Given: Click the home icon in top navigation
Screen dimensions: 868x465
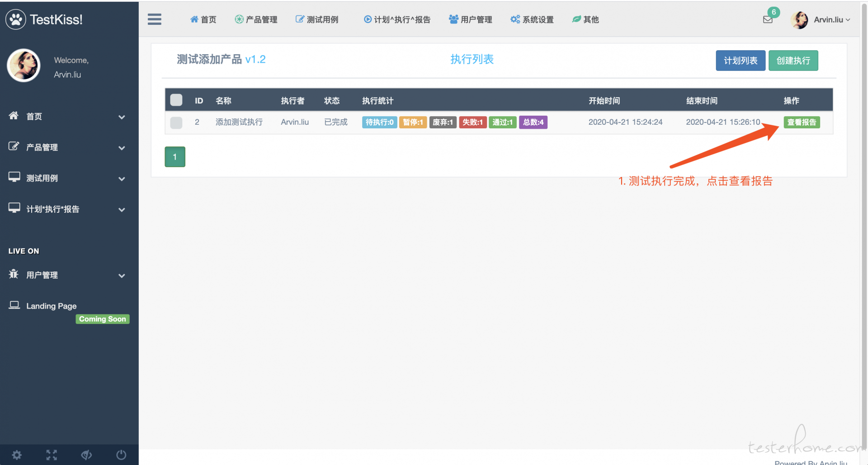Looking at the screenshot, I should coord(194,19).
